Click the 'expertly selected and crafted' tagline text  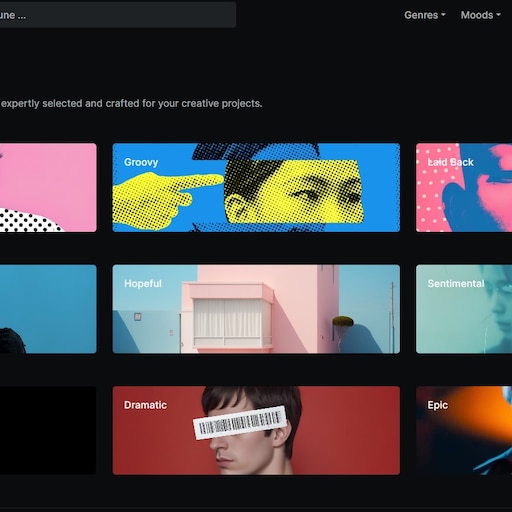click(131, 104)
